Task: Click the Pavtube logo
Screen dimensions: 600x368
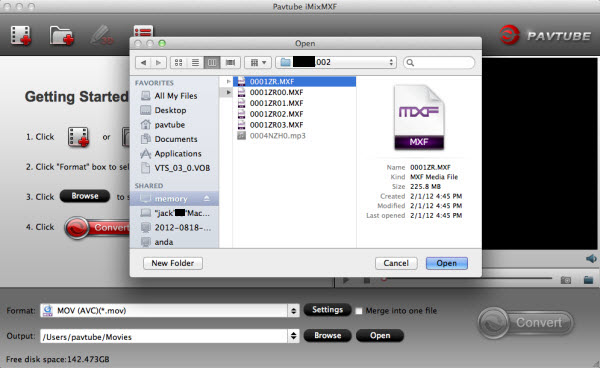Action: (546, 35)
